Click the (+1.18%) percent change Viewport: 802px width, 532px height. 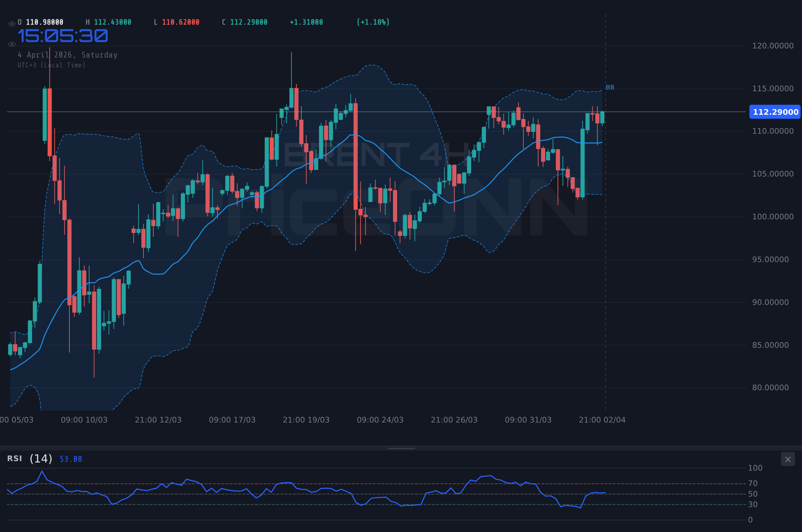click(373, 22)
